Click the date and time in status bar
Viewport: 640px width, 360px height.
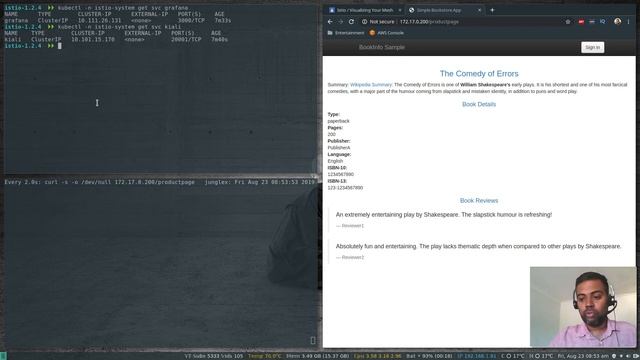coord(583,356)
